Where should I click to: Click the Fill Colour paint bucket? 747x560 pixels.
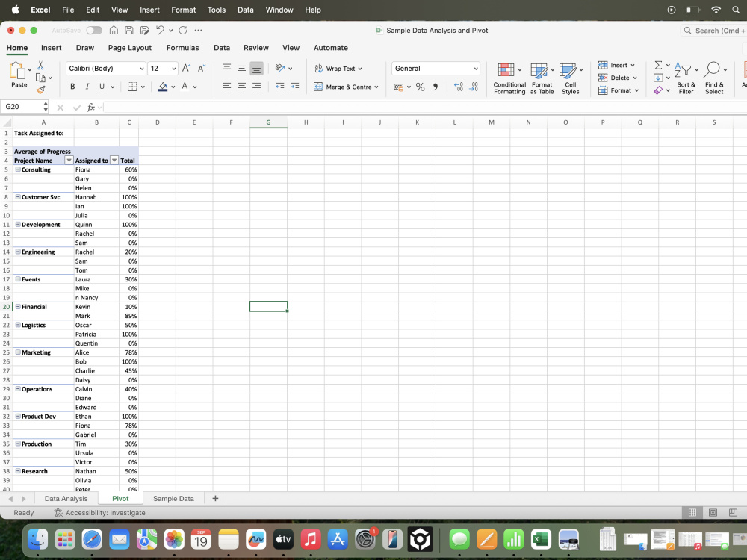(x=163, y=87)
